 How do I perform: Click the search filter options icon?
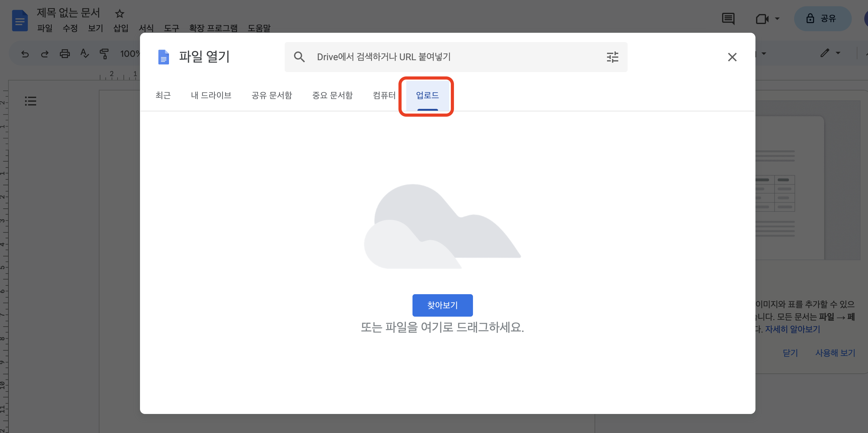pos(612,57)
